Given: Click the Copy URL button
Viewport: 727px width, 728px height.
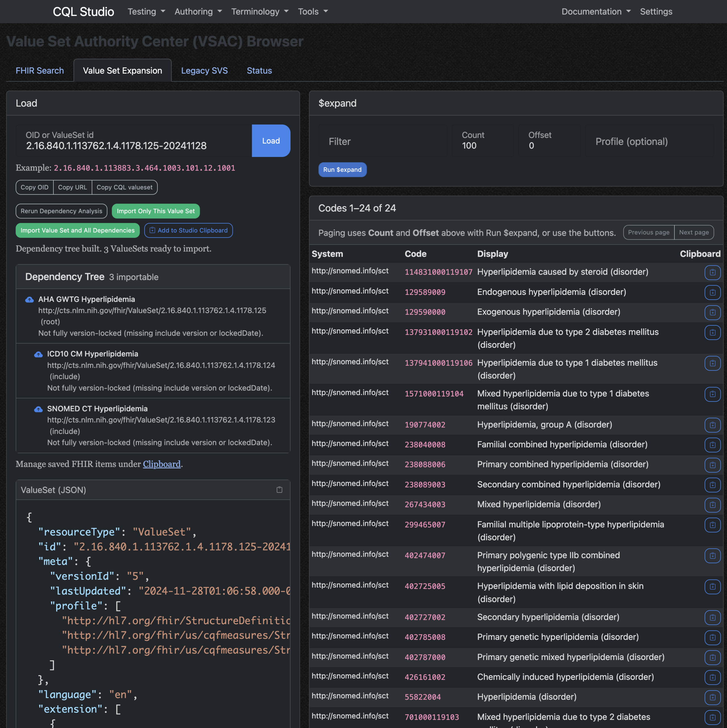Looking at the screenshot, I should pyautogui.click(x=72, y=187).
